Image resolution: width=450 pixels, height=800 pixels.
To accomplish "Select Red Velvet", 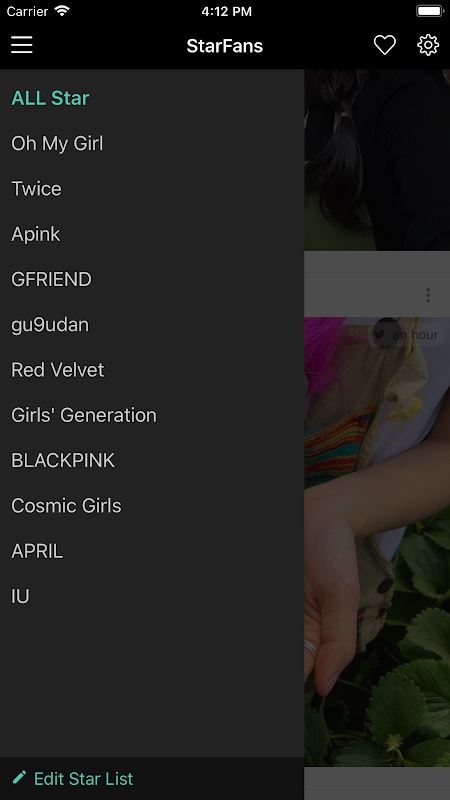I will (58, 370).
